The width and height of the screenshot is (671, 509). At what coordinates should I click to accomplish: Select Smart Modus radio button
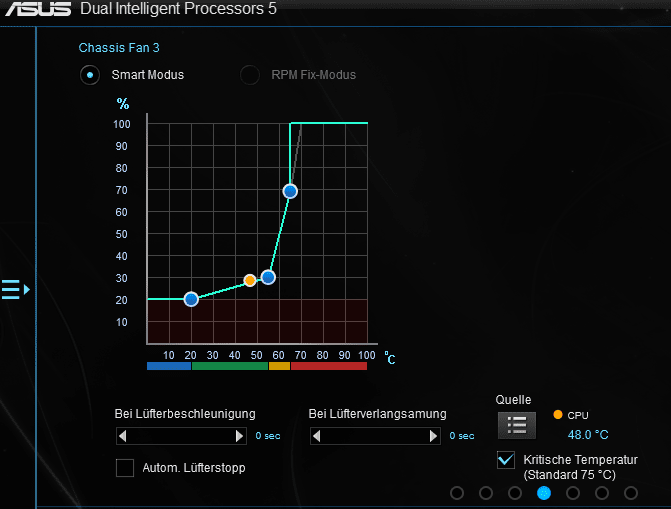pos(90,75)
